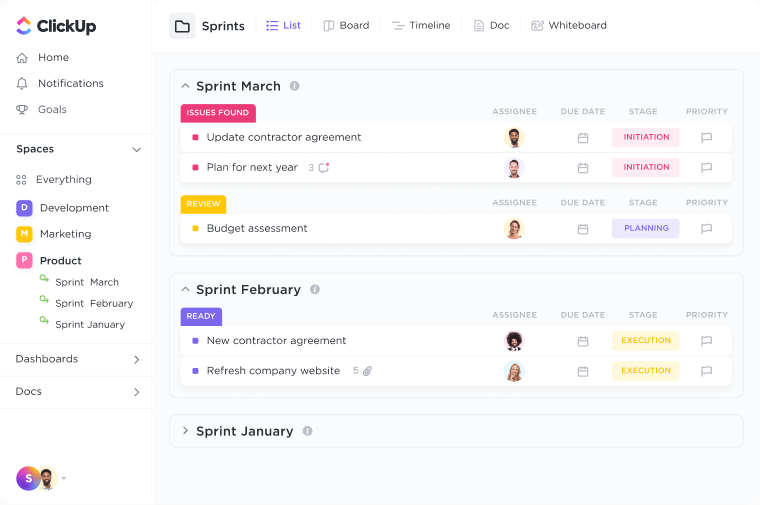The image size is (760, 505).
Task: Click the S workspace avatar
Action: (27, 478)
